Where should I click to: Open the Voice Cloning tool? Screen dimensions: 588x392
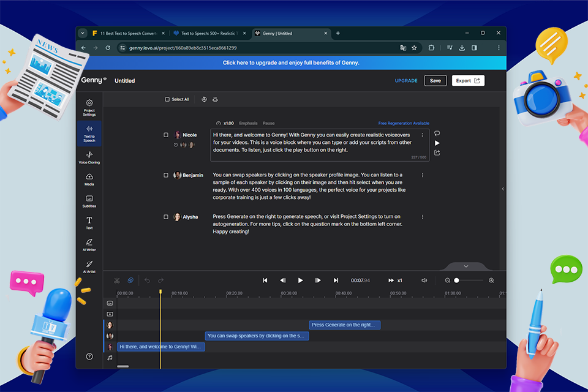[89, 157]
